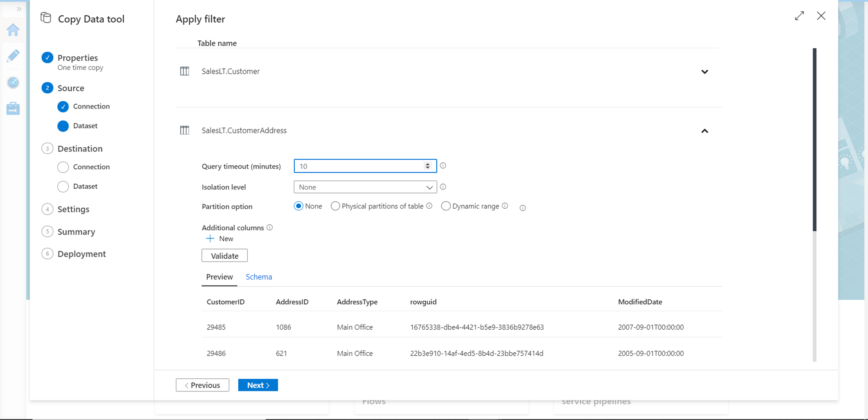Select Dynamic range partition option

(x=446, y=206)
